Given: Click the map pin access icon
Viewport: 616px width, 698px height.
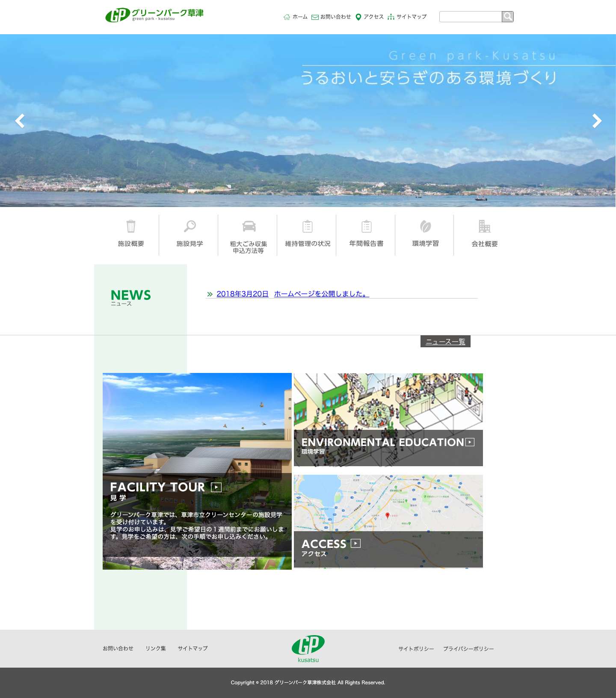Looking at the screenshot, I should click(358, 17).
